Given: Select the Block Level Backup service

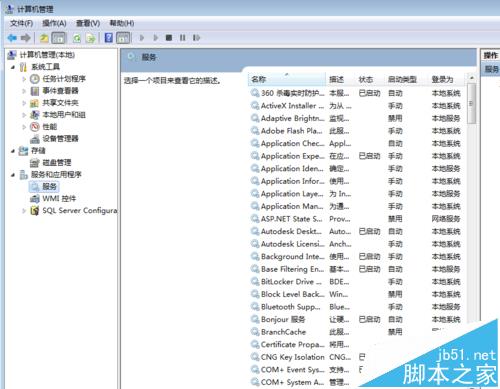Looking at the screenshot, I should coord(356,294).
